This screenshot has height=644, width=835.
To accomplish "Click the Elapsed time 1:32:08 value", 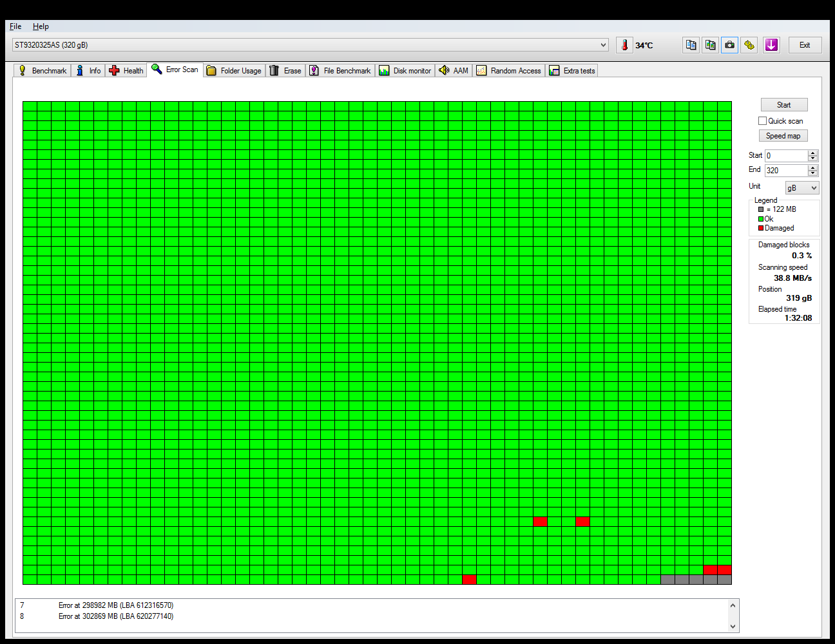I will tap(798, 318).
